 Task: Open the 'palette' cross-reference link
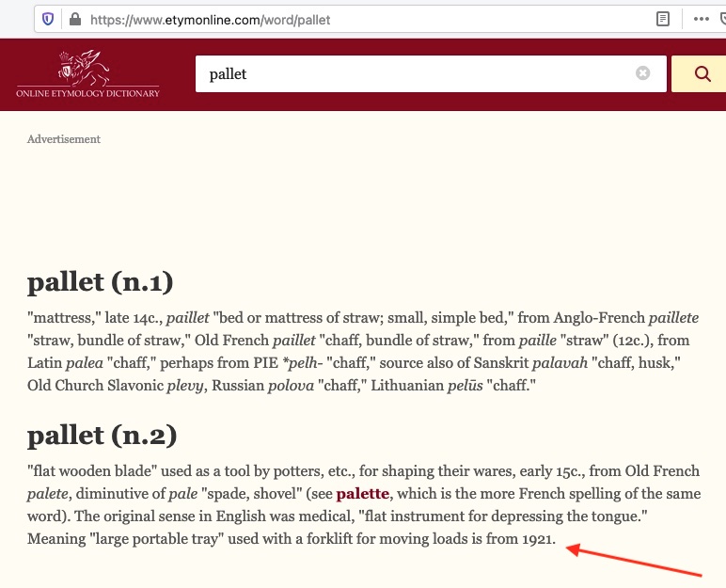click(362, 494)
